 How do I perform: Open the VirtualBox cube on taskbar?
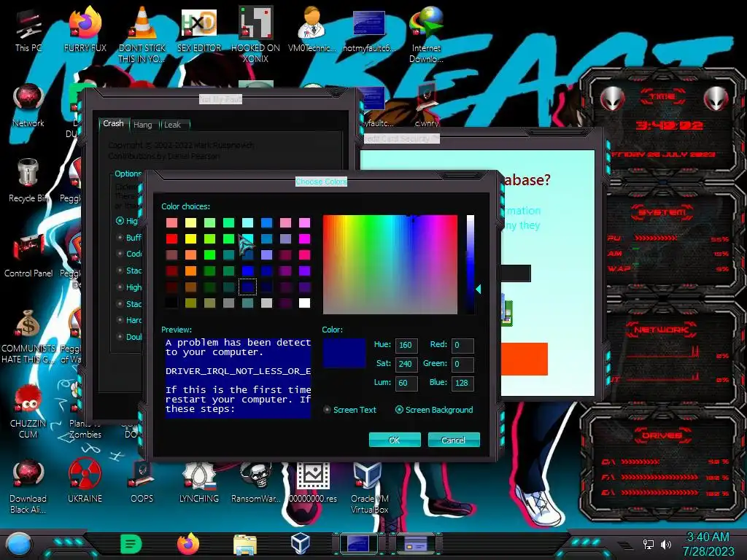tap(301, 543)
